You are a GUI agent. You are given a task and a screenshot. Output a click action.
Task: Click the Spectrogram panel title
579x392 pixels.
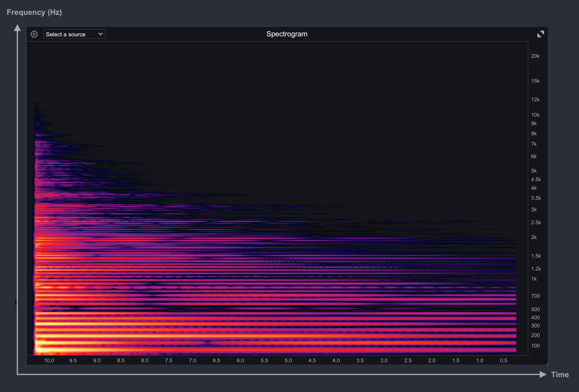pos(287,34)
